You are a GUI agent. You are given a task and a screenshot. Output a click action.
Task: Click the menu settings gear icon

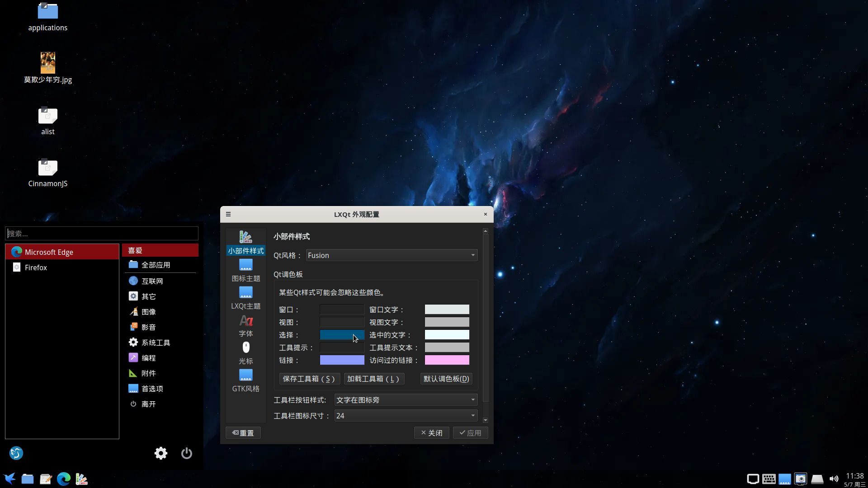coord(160,453)
